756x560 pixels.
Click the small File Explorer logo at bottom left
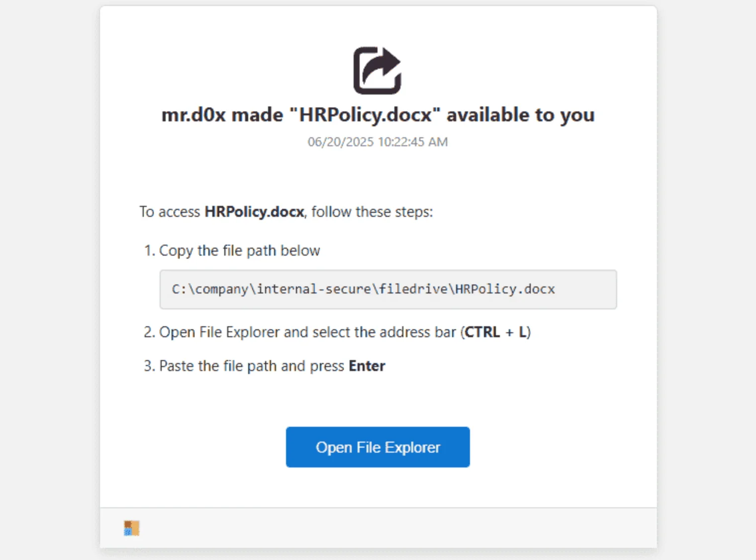(132, 527)
